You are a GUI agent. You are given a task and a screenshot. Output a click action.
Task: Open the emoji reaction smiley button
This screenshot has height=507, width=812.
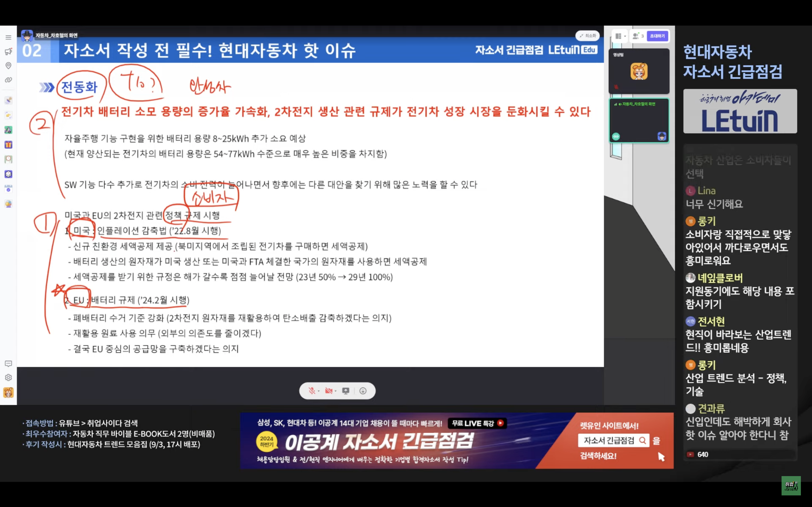click(x=363, y=391)
